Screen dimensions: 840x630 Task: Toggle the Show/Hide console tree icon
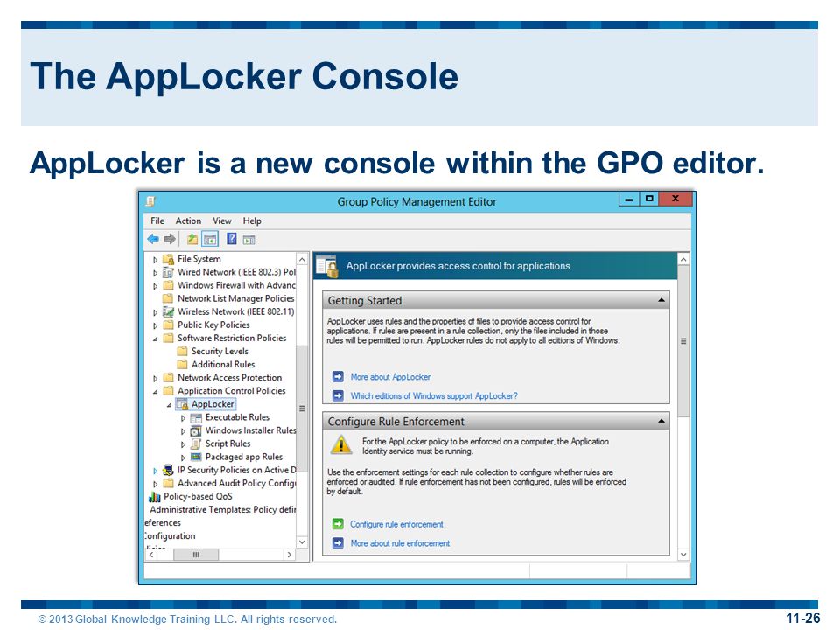(x=209, y=239)
